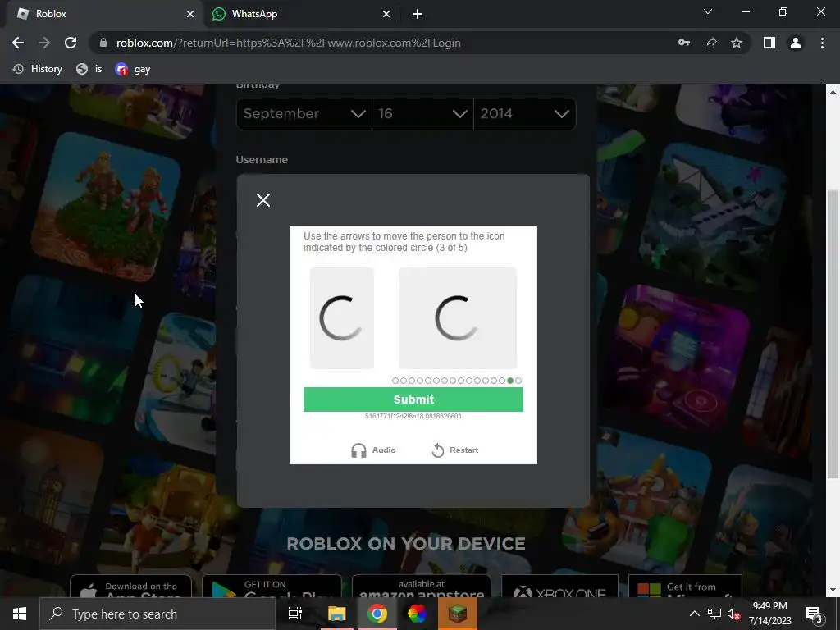Open network status tray icon

pyautogui.click(x=714, y=614)
